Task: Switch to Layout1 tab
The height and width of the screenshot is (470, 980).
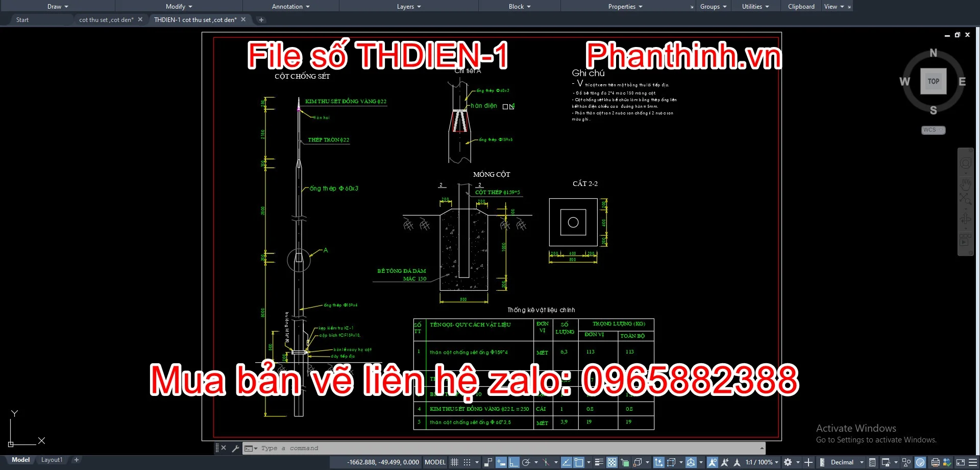Action: click(52, 460)
